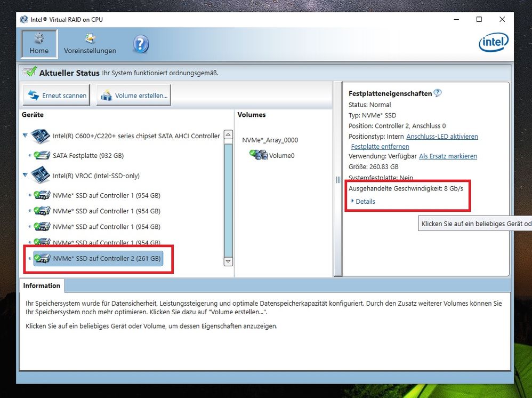Click Status: Normal text

(x=369, y=105)
